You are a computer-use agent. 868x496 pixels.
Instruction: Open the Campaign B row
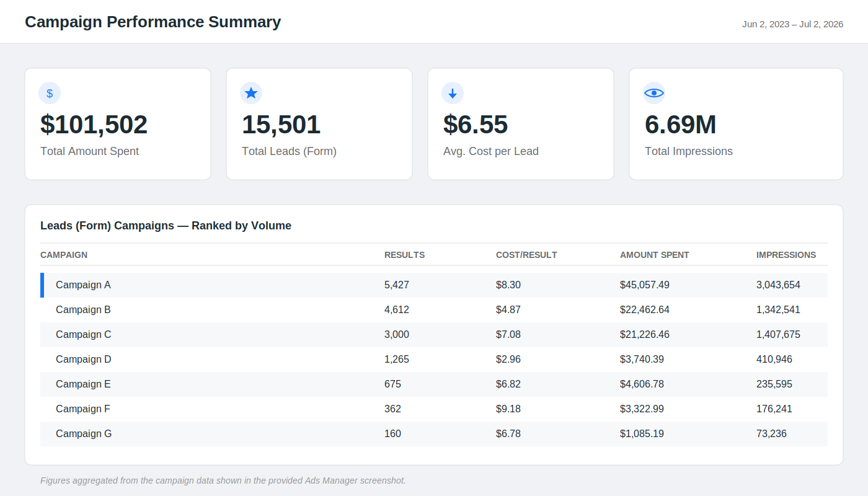[434, 310]
